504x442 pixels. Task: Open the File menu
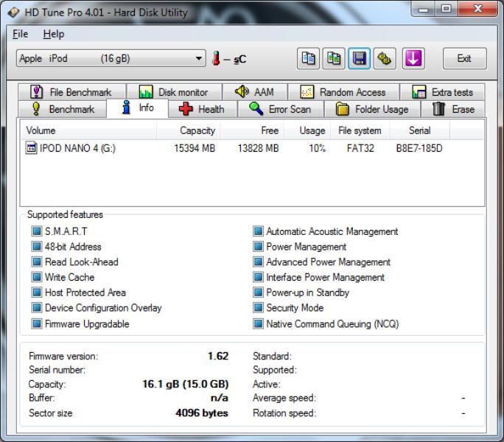[x=20, y=34]
